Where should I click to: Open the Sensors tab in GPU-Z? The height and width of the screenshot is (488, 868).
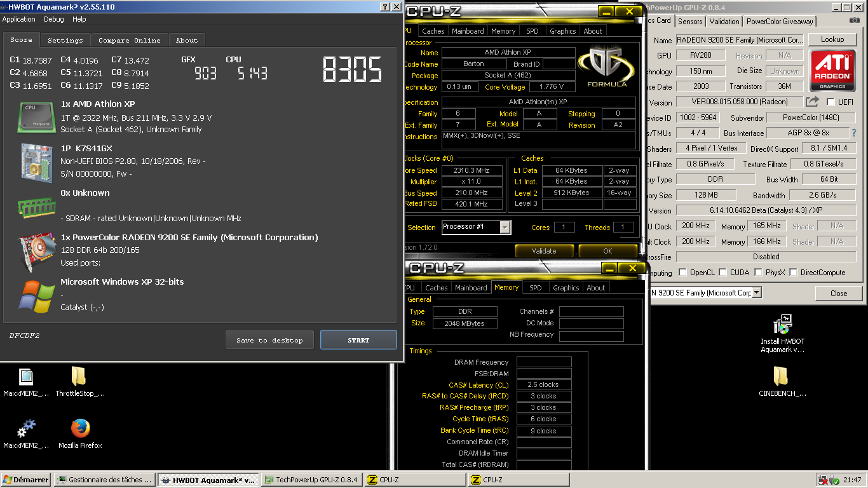click(690, 21)
